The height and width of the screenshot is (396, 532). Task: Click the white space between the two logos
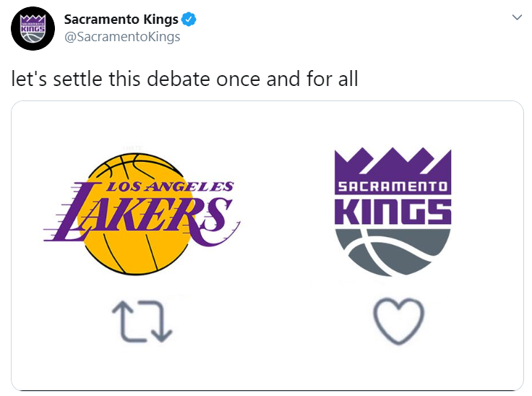282,217
